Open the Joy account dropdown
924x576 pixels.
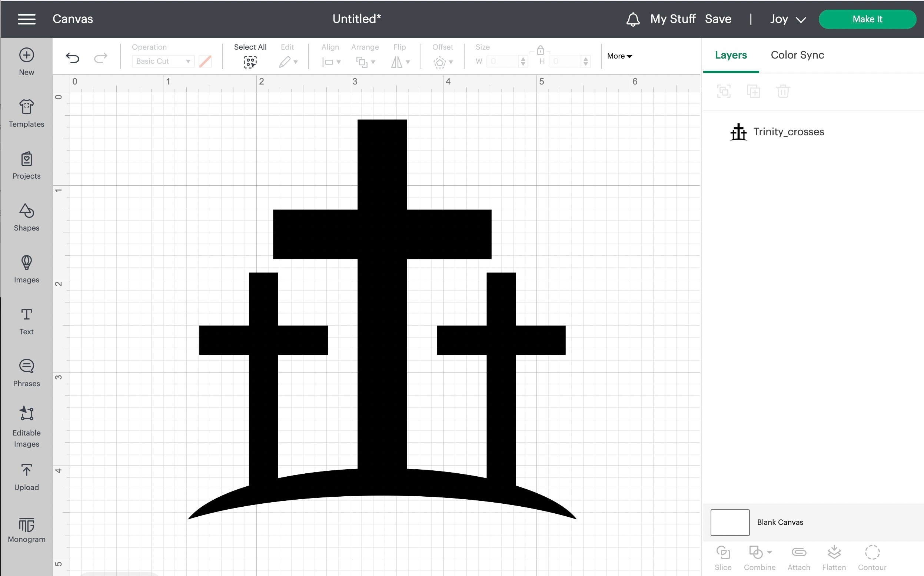point(787,19)
